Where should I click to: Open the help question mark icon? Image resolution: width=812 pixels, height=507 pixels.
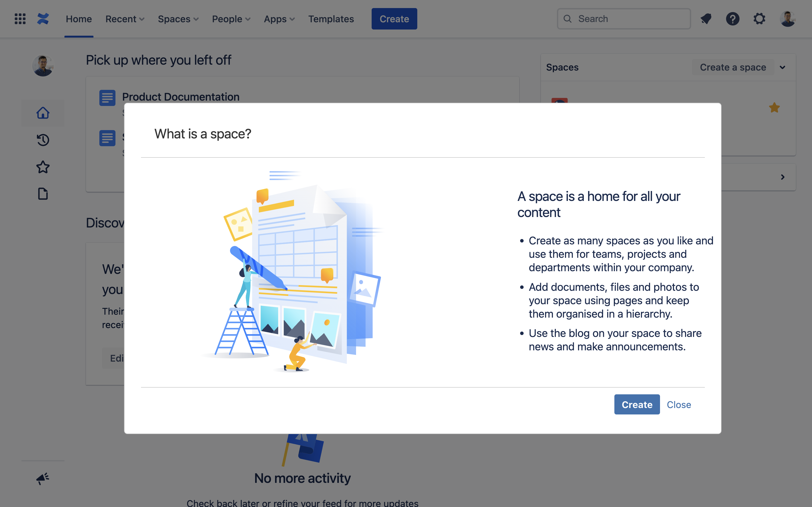[733, 19]
